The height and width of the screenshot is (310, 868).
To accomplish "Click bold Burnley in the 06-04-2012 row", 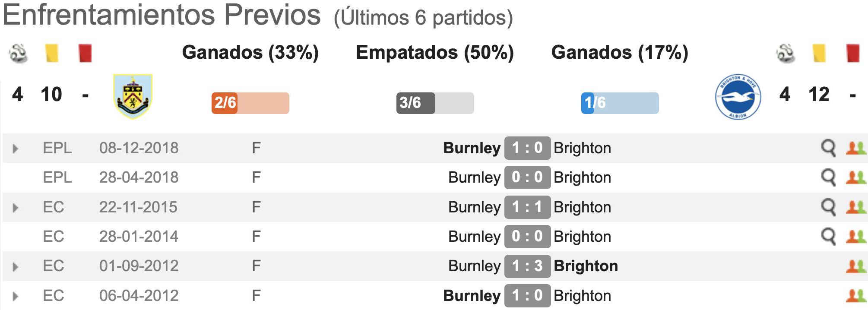I will coord(472,296).
